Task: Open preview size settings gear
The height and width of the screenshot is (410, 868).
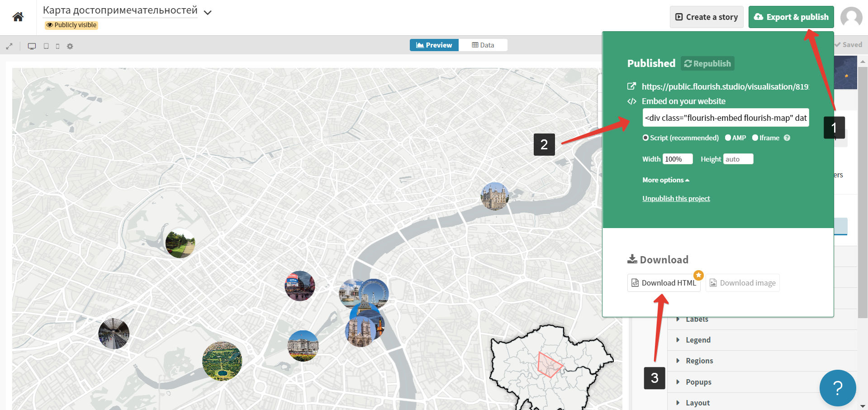Action: [70, 46]
